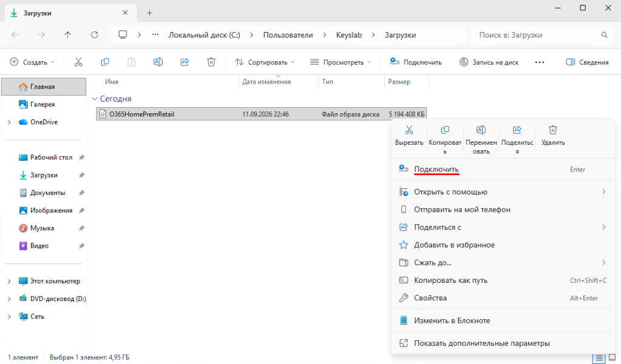Open the Поделиться с submenu
621x364 pixels.
[x=503, y=227]
